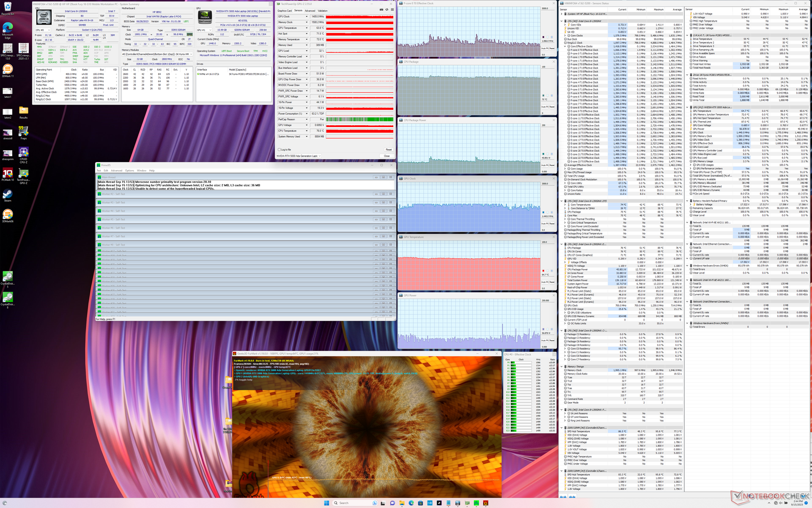
Task: Click the Windows Start button in the taskbar
Action: [326, 503]
